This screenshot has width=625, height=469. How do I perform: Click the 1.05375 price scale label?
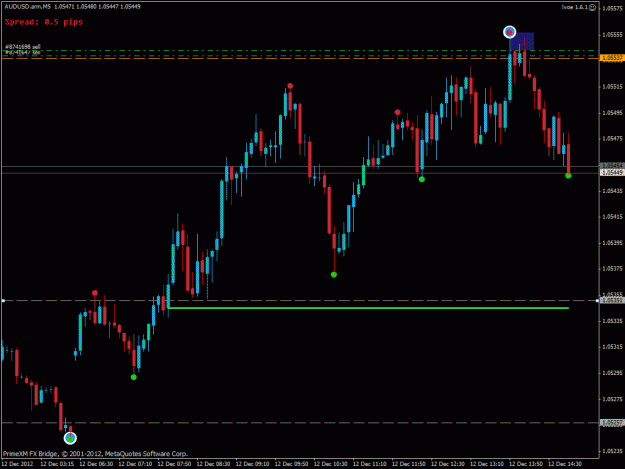tap(612, 269)
